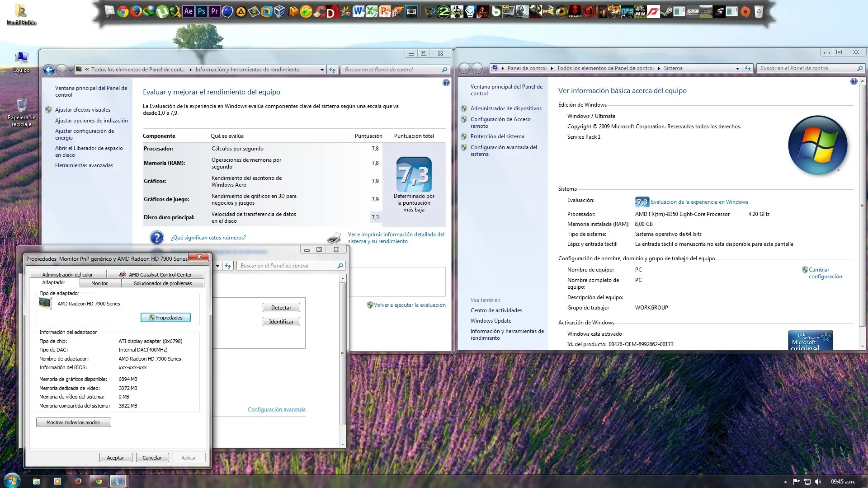Show hidden system tray icons

[785, 482]
